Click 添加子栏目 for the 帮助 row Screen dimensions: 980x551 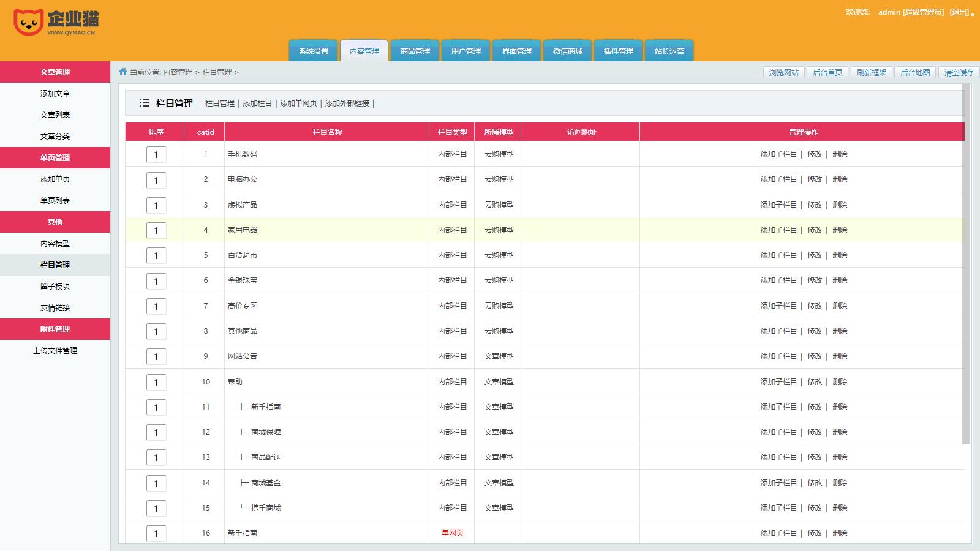778,382
